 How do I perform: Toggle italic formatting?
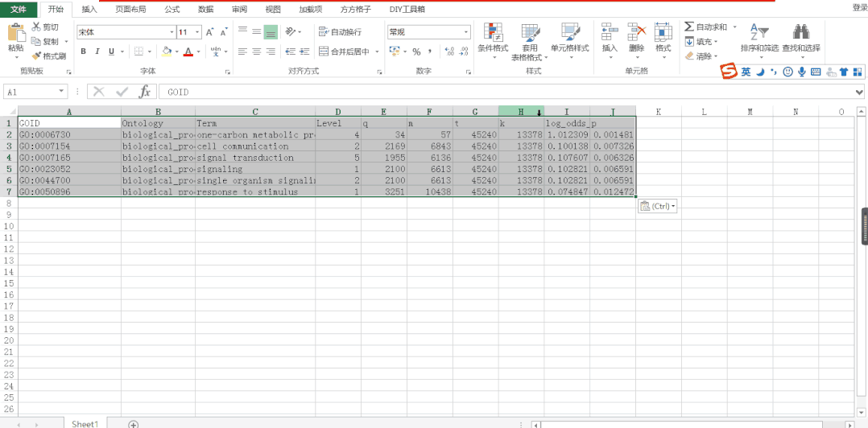[97, 51]
